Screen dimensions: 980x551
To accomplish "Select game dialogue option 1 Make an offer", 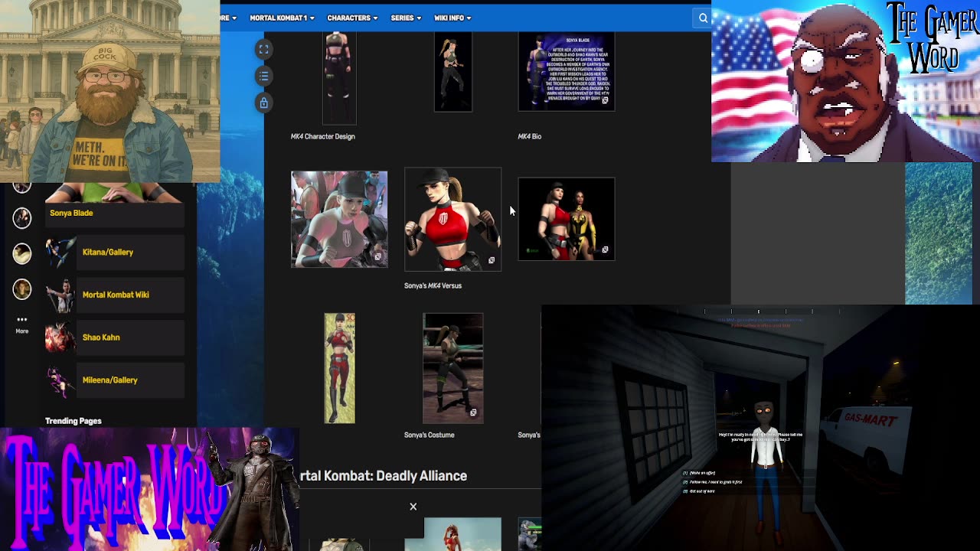I will coord(698,473).
